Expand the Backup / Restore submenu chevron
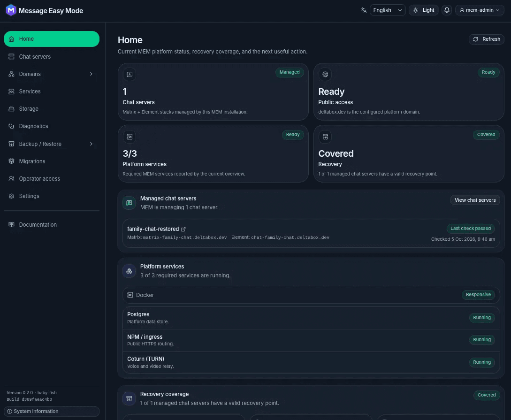The image size is (511, 420). (91, 144)
